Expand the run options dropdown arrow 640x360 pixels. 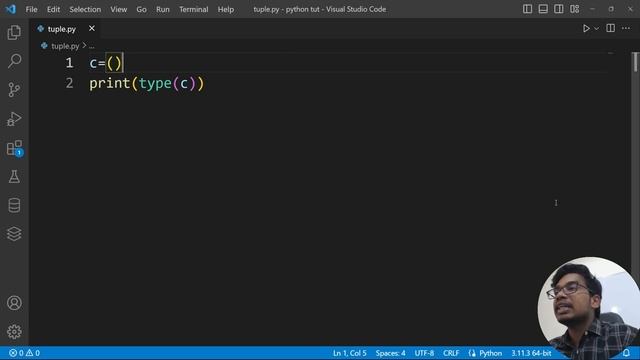tap(596, 29)
